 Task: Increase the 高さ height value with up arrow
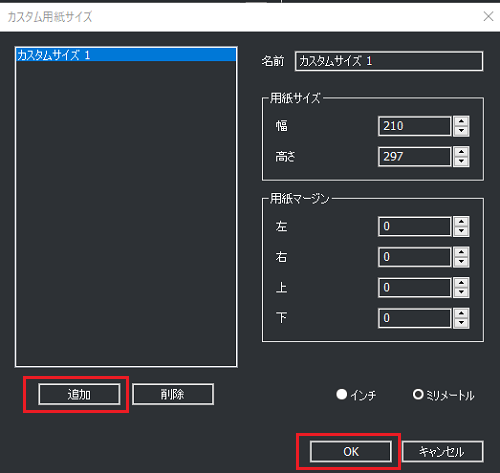461,152
